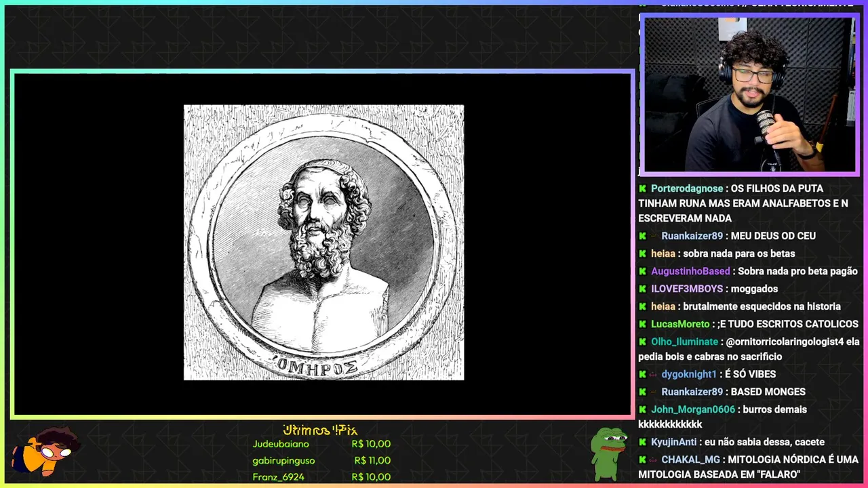
Task: Open Olho_Iluminate chat username
Action: [x=684, y=342]
